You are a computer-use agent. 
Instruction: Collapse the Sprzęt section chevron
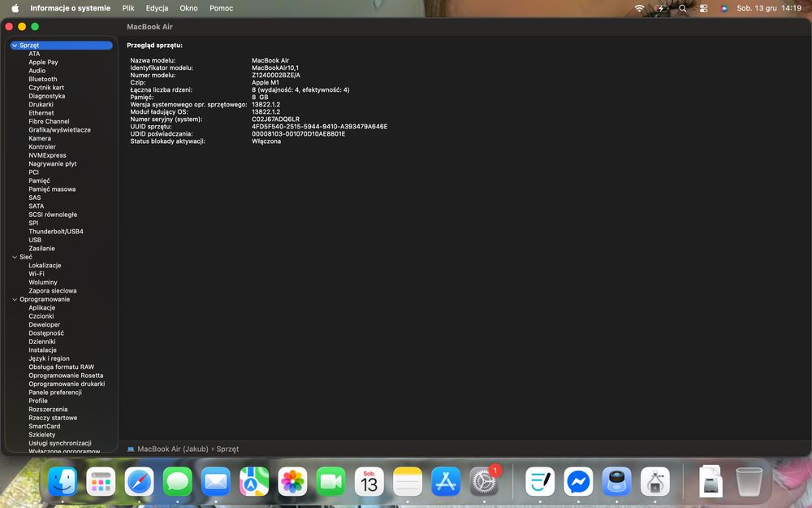[15, 46]
